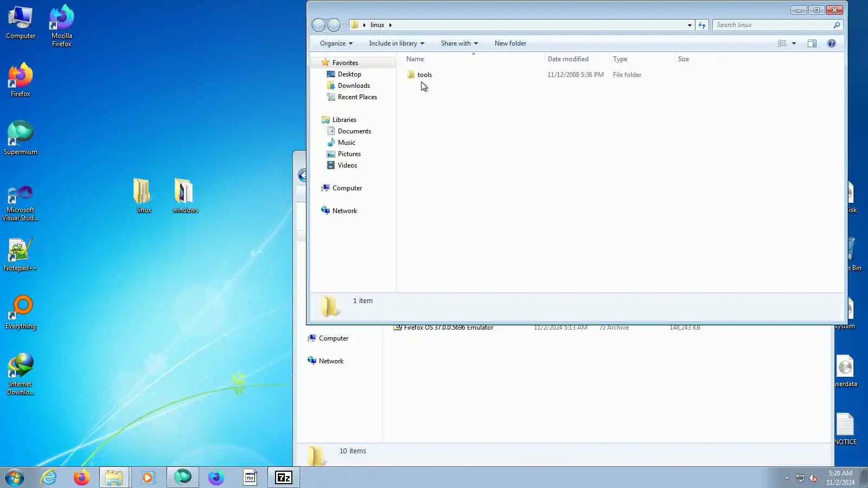This screenshot has height=488, width=868.
Task: Open the Windows Start menu
Action: [15, 478]
